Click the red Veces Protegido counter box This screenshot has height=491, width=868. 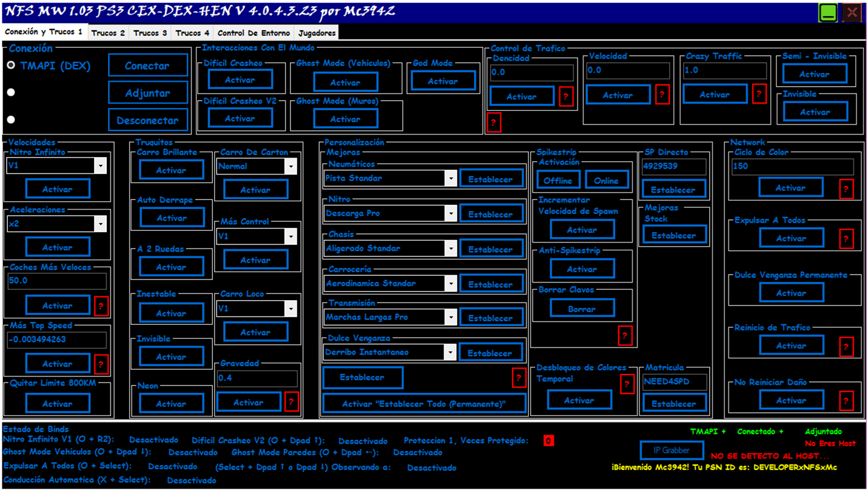click(548, 441)
